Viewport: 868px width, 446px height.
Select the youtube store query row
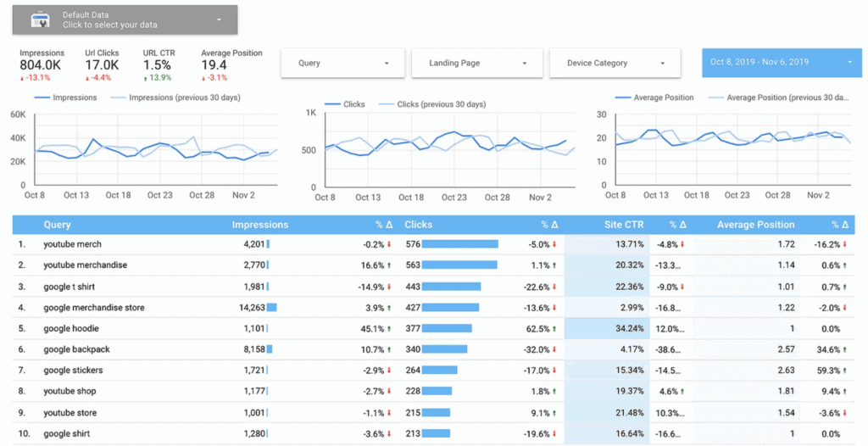click(x=433, y=413)
